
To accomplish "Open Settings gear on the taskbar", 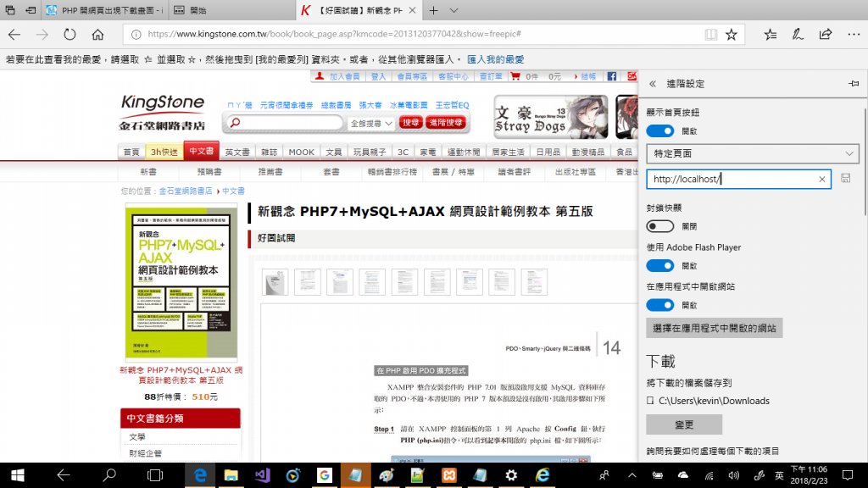I will pos(511,475).
